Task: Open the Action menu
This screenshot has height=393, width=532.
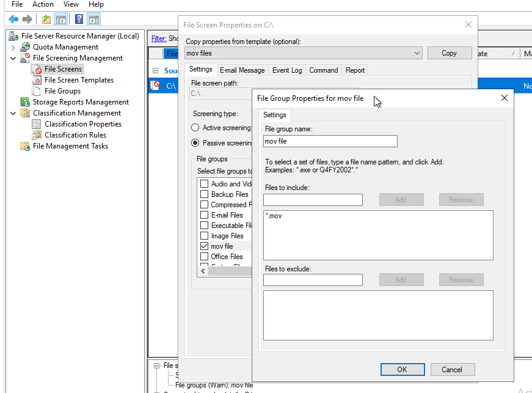Action: click(43, 4)
